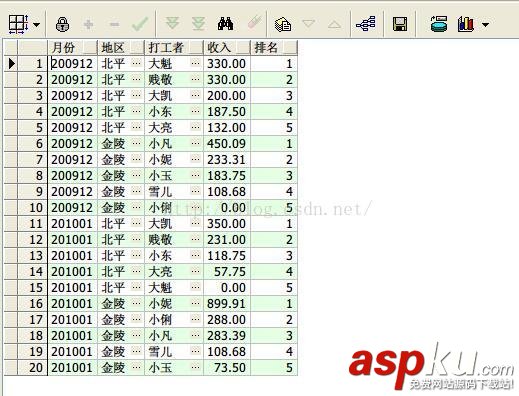Viewport: 519px width, 396px height.
Task: Click the current row arrow indicator
Action: tap(11, 63)
